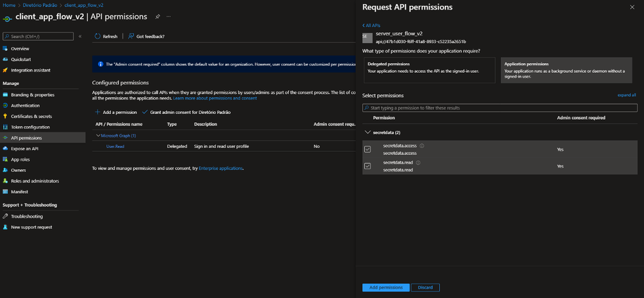Click the Discard button
Screen dimensions: 644x298
[425, 287]
